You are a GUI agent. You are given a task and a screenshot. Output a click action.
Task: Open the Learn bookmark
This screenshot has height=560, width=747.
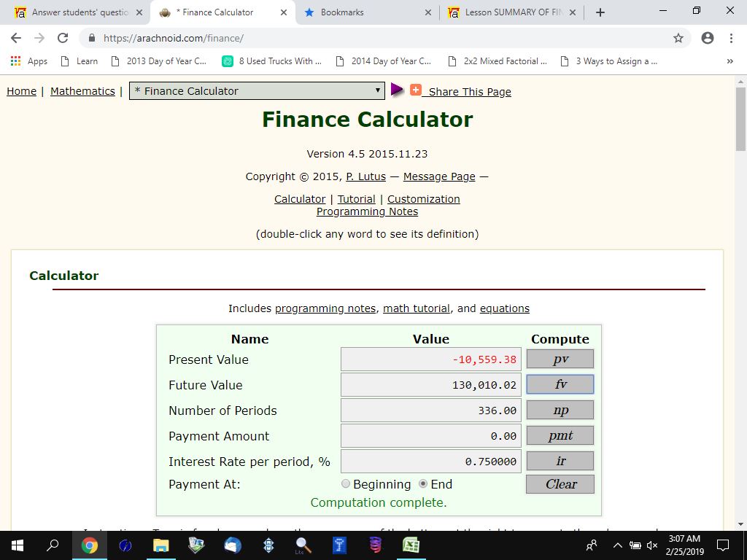80,61
